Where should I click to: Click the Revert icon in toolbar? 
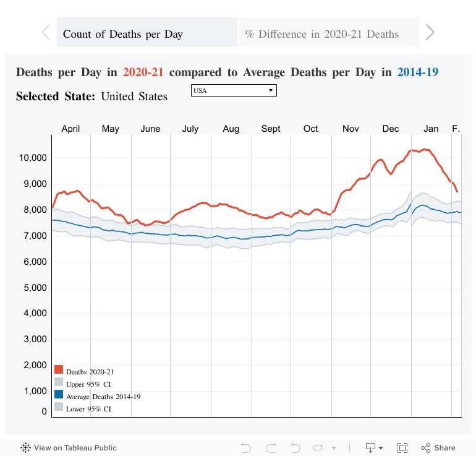pos(295,448)
